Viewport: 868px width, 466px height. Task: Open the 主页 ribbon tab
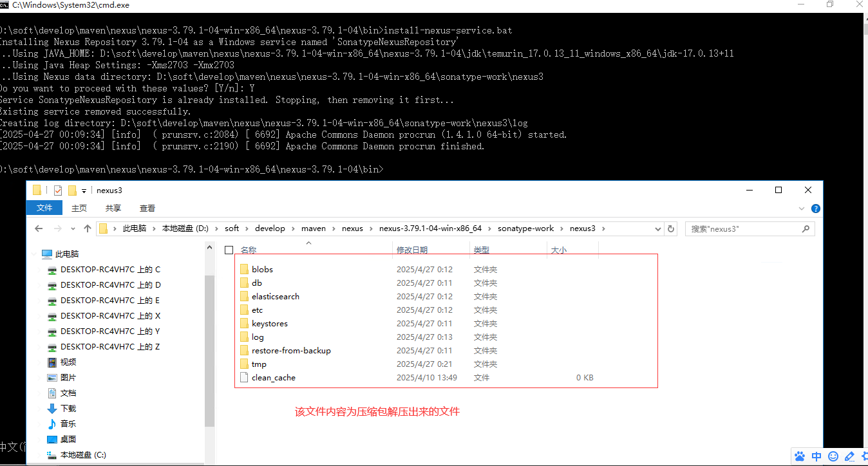click(x=79, y=208)
